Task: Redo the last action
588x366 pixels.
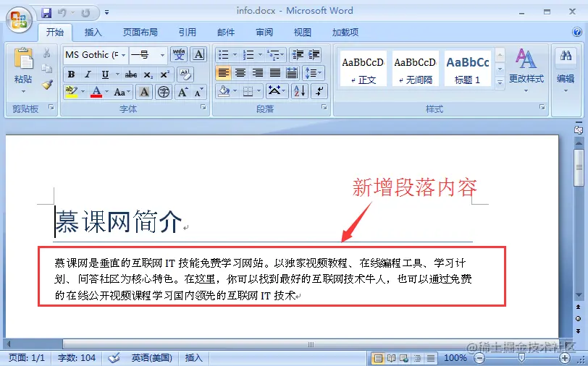Action: coord(85,13)
